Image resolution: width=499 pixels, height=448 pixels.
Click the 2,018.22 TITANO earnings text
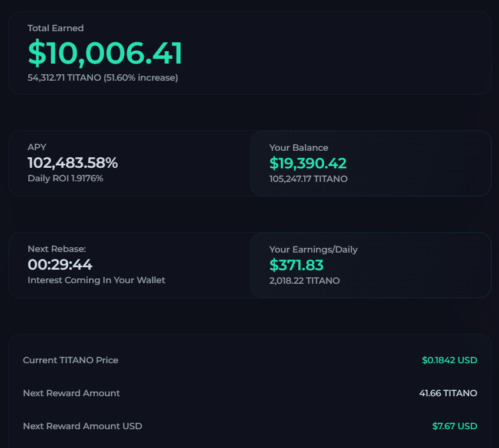pos(305,281)
